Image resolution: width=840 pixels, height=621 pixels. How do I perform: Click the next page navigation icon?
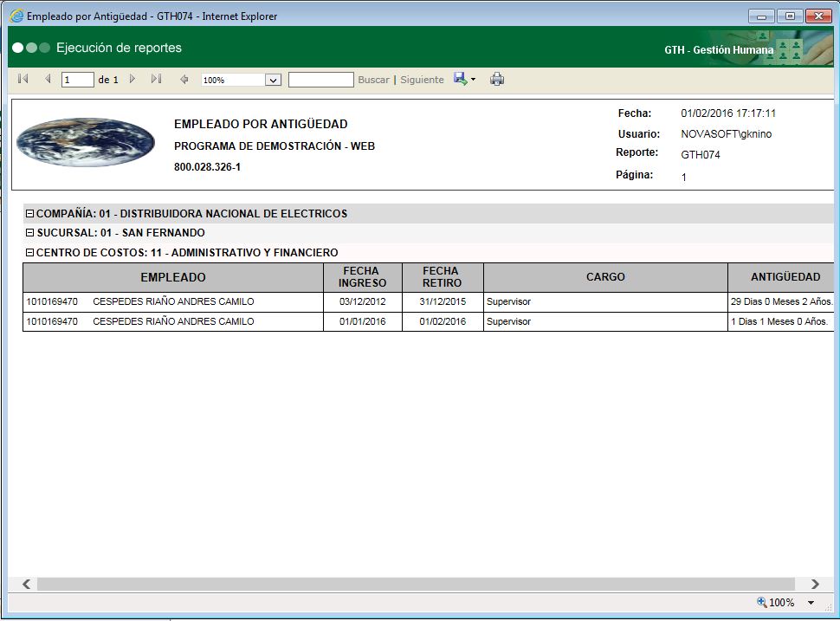pyautogui.click(x=132, y=79)
